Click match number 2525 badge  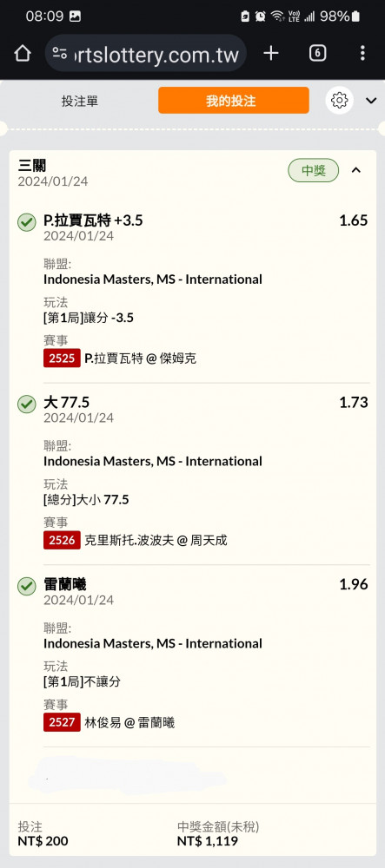[62, 358]
